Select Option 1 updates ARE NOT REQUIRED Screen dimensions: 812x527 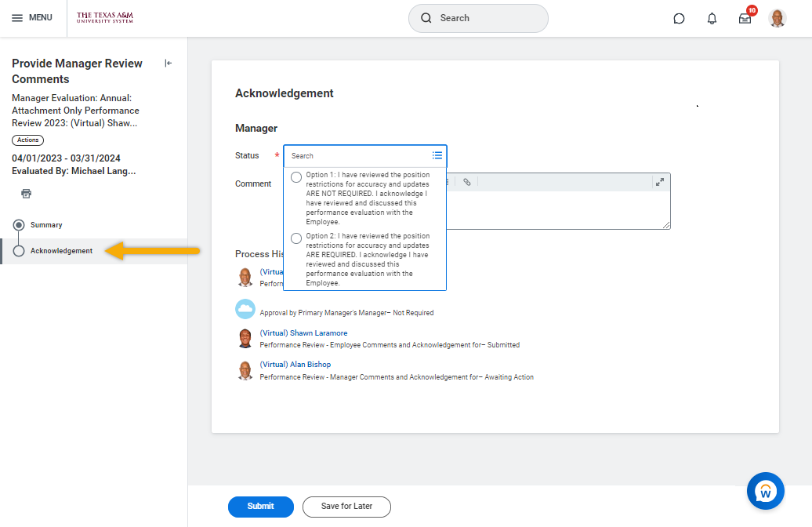[296, 177]
